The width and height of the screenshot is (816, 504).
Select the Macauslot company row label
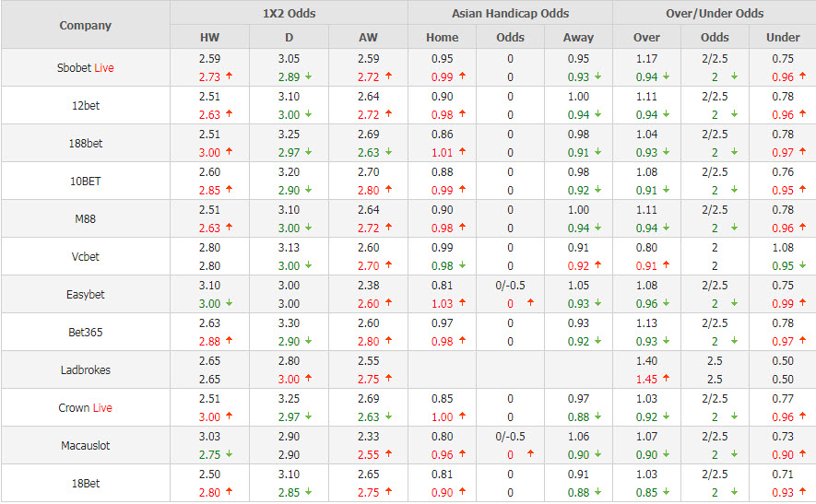[85, 446]
